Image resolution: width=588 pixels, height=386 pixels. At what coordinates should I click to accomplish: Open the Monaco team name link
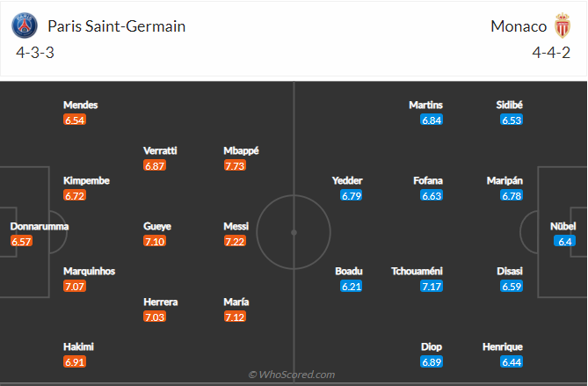tap(518, 25)
